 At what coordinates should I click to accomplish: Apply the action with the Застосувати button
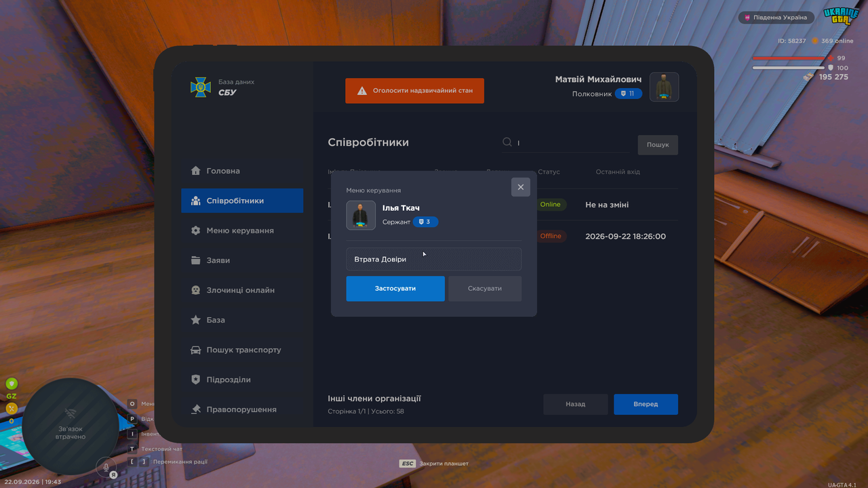395,289
